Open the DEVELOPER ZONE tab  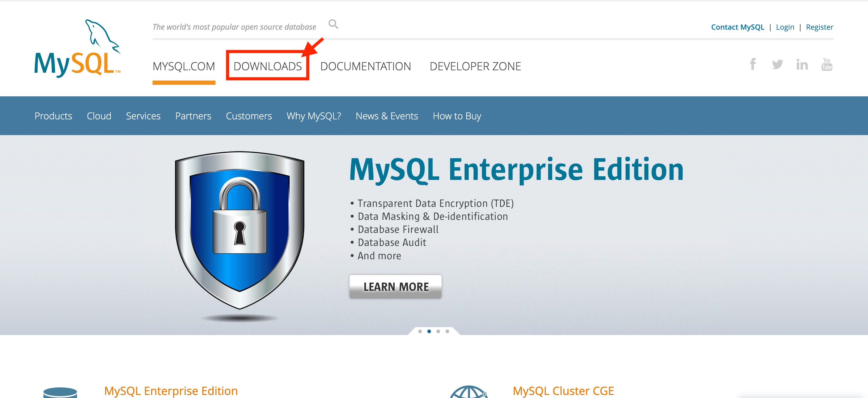(475, 66)
